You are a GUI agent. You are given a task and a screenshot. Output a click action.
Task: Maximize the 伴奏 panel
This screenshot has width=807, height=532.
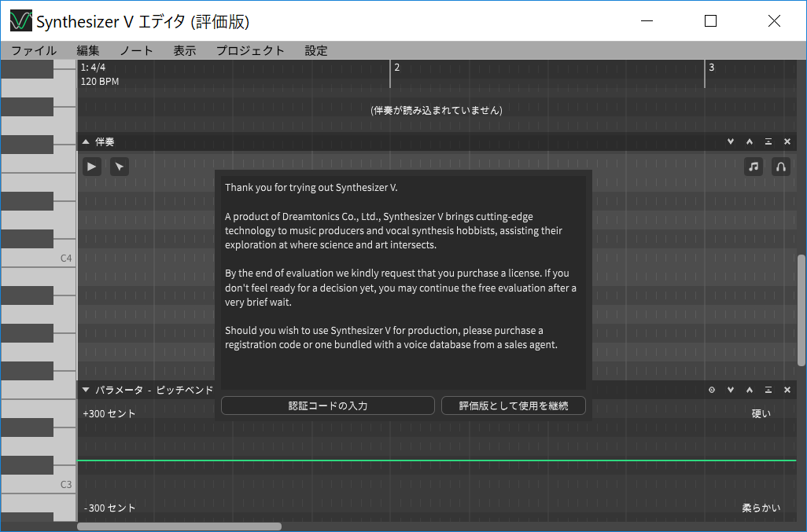(768, 141)
